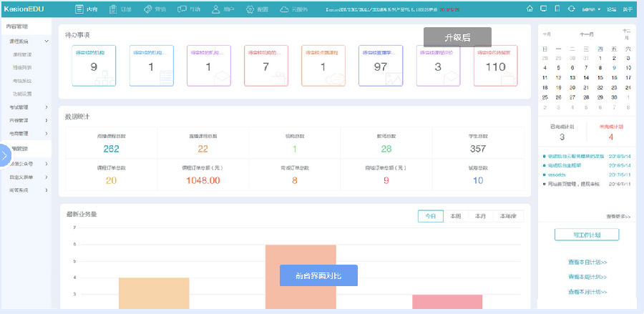Open the pending card showing 97
Image resolution: width=644 pixels, height=314 pixels.
point(381,66)
